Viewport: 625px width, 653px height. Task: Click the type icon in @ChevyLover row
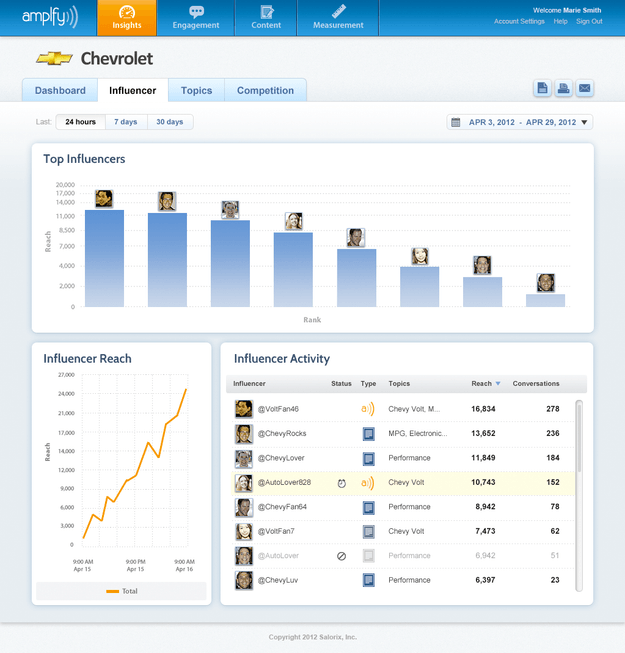369,459
